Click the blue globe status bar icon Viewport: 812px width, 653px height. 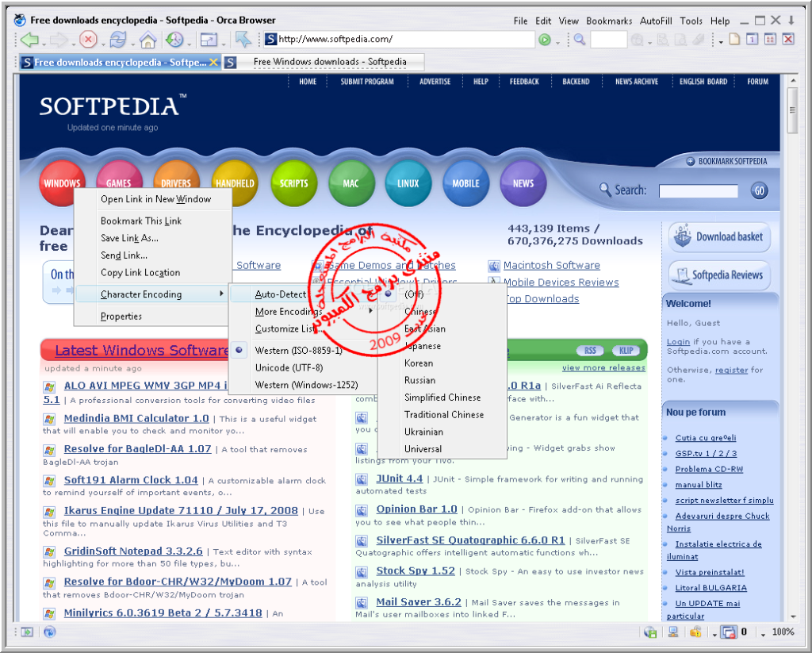(50, 632)
